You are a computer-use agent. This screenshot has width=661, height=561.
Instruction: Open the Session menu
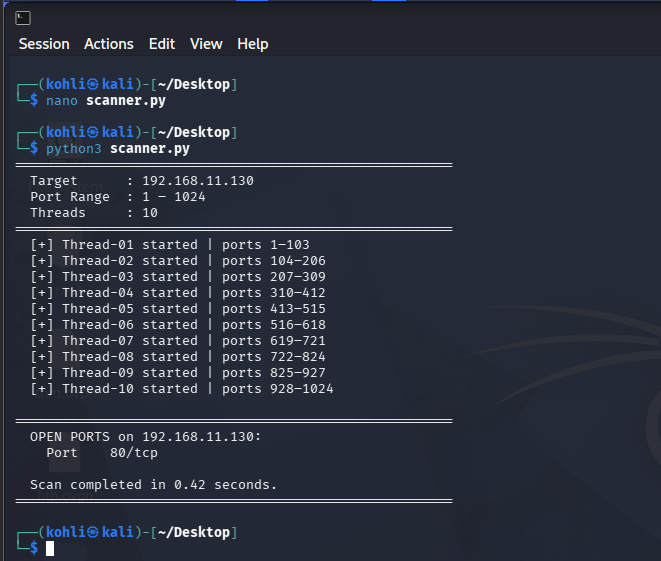(44, 44)
